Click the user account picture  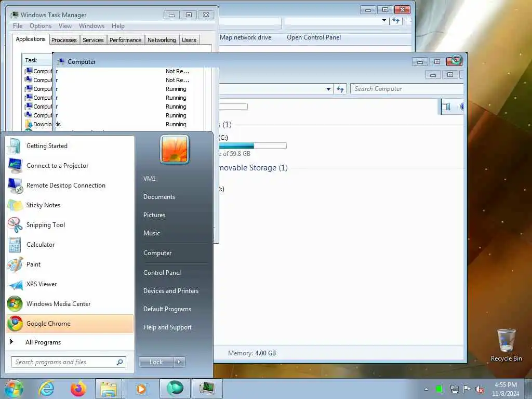[175, 149]
